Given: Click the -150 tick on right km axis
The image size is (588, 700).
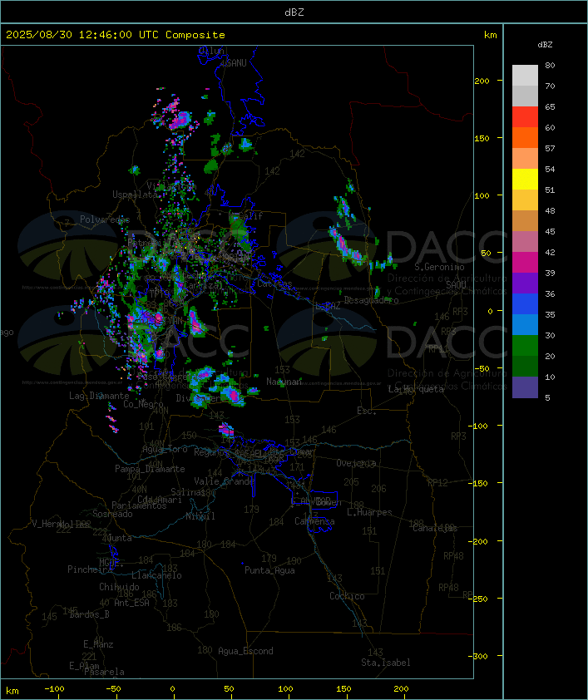Looking at the screenshot, I should pyautogui.click(x=480, y=484).
